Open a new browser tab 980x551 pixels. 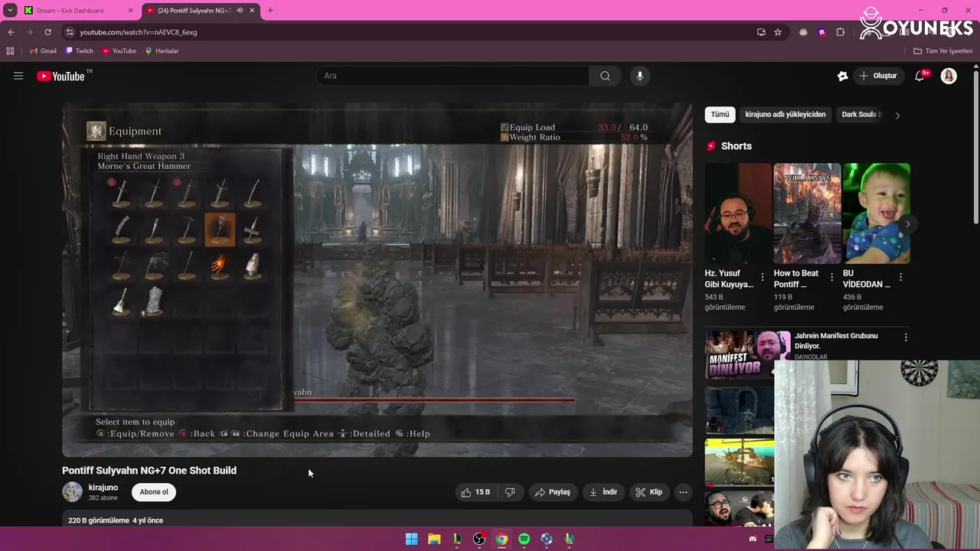269,11
